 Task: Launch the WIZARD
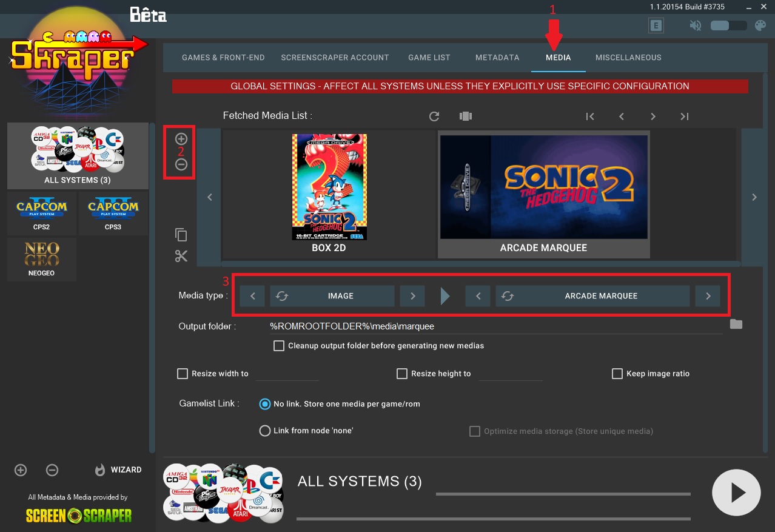(118, 470)
